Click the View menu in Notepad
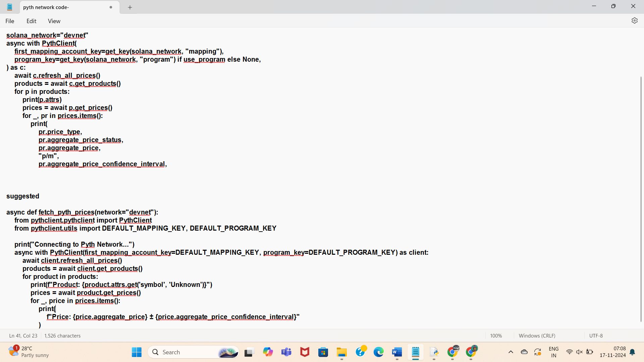 pyautogui.click(x=54, y=21)
